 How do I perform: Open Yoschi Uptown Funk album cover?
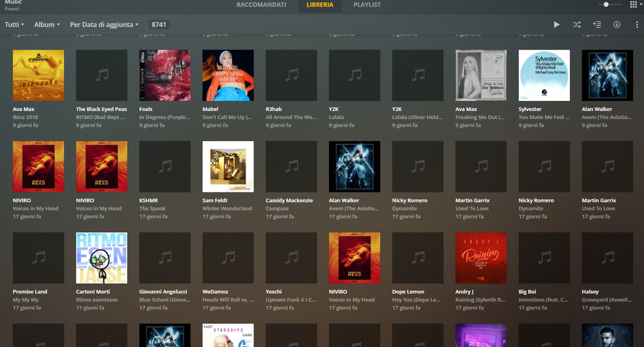(291, 257)
